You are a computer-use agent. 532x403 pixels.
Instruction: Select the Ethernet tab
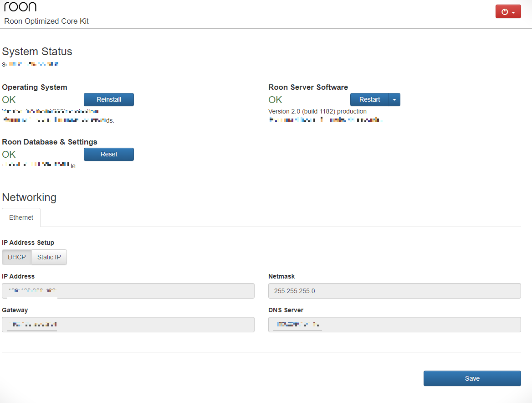pyautogui.click(x=21, y=217)
